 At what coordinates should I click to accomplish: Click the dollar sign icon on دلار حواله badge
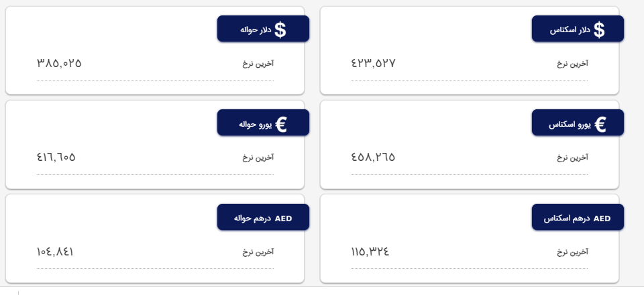[x=280, y=29]
